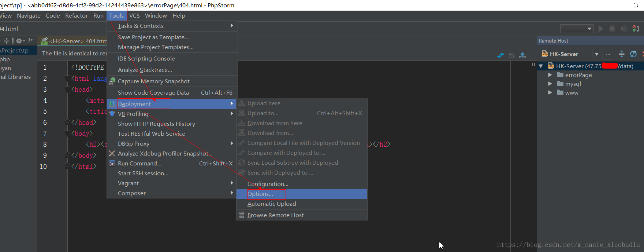Expand the www remote folder

[x=550, y=92]
